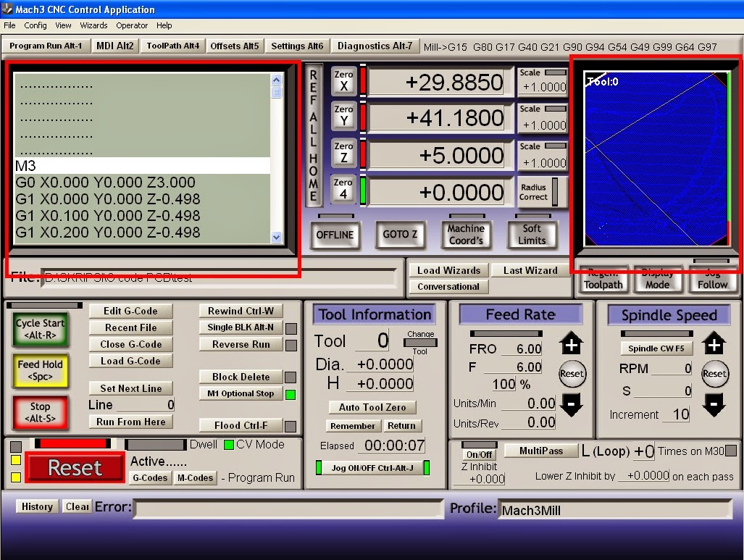Toggle Single BLK Alt-N

point(241,327)
